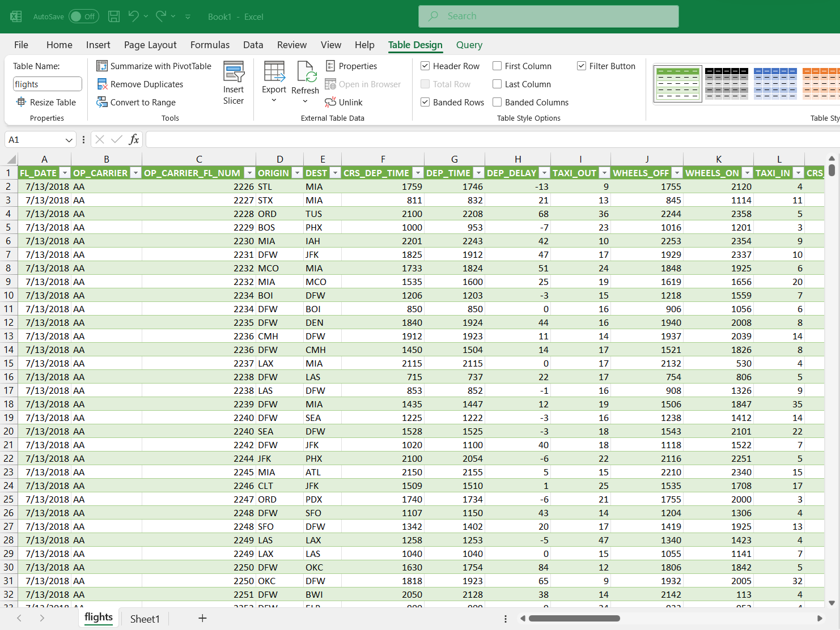Insert a Slicer for the flights table

(234, 82)
